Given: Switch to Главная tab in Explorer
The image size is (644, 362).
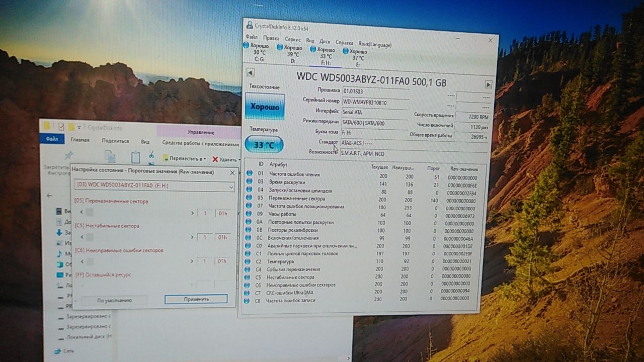Looking at the screenshot, I should click(x=79, y=140).
